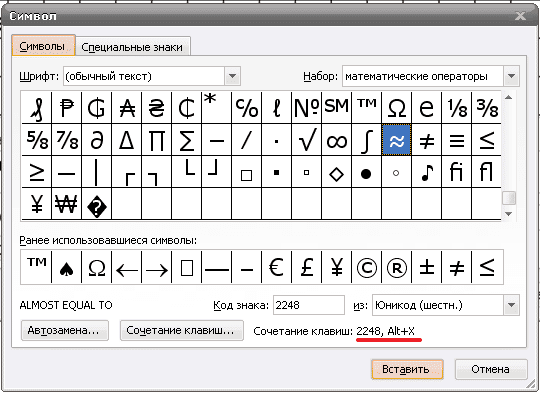
Task: Select the summation ∑ symbol
Action: (x=186, y=140)
